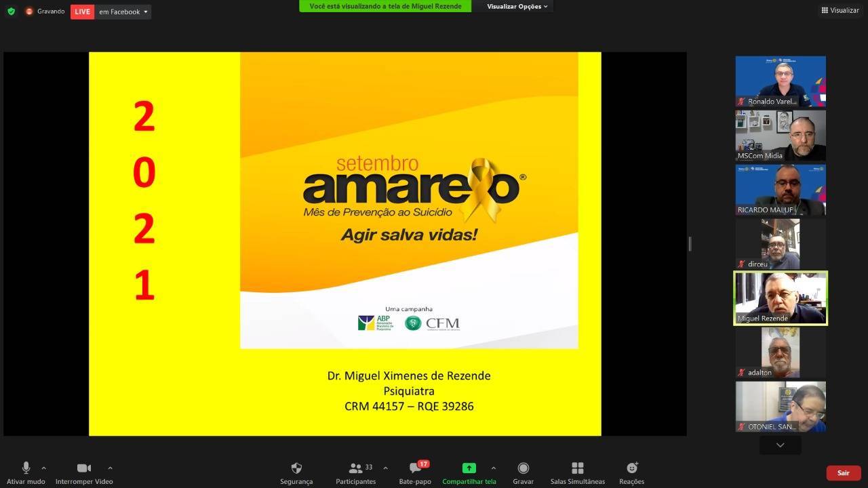Open the Participantes panel
The width and height of the screenshot is (868, 488).
tap(356, 468)
